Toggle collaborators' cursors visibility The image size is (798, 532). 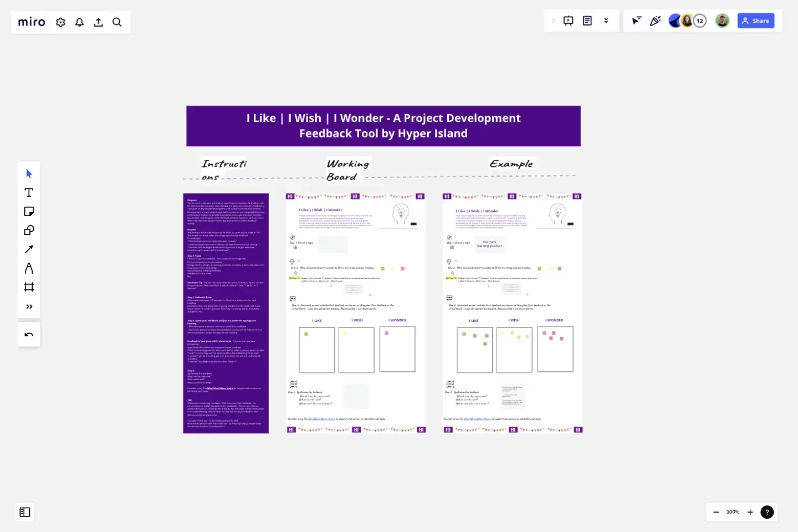(637, 21)
